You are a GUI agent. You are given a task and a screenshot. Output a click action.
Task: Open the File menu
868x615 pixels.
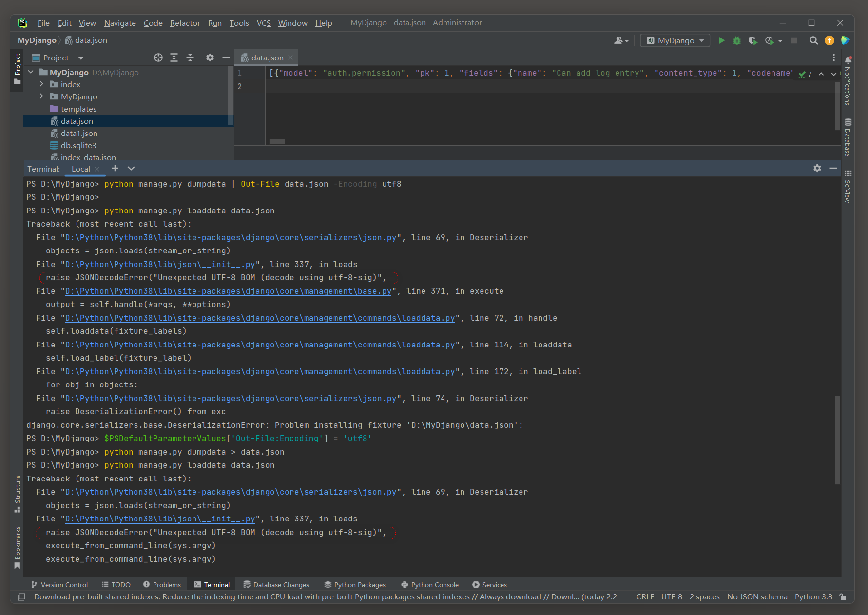point(43,23)
